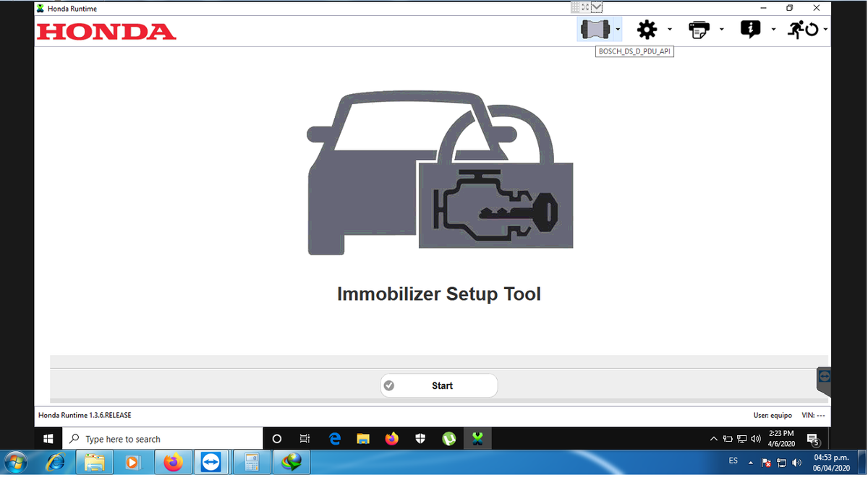Click the HONDA logo in the header
This screenshot has height=488, width=868.
106,31
